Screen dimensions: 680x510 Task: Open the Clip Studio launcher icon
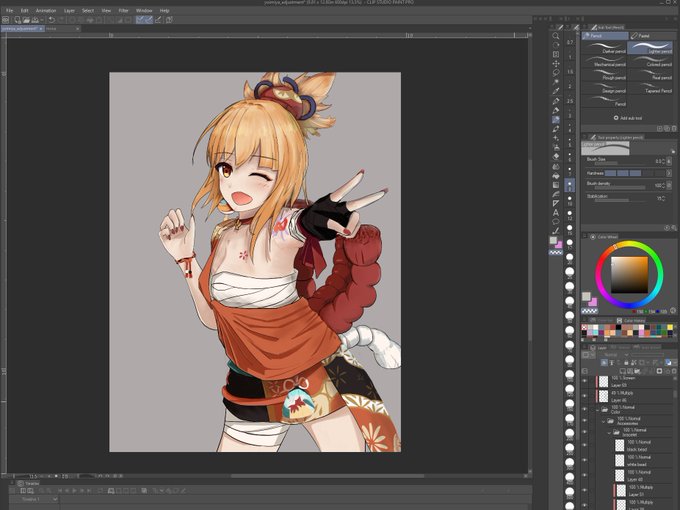click(5, 20)
